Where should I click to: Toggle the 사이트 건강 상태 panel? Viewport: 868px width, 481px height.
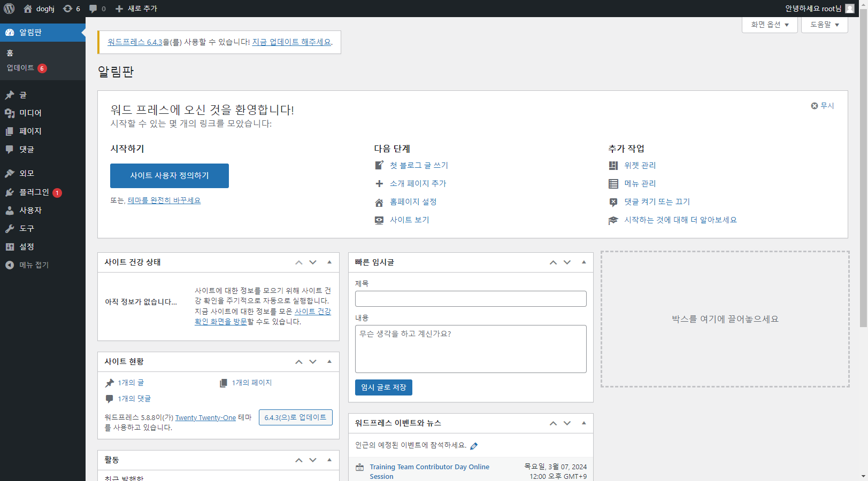(329, 262)
